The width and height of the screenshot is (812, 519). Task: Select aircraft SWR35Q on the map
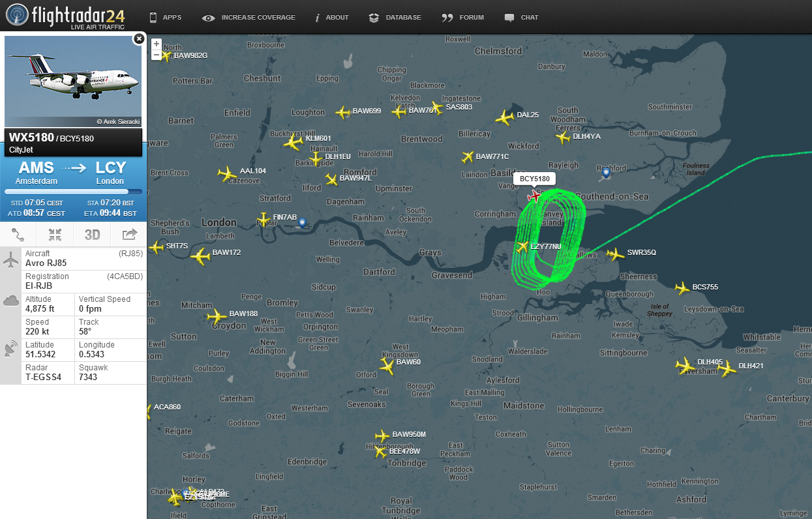[615, 254]
